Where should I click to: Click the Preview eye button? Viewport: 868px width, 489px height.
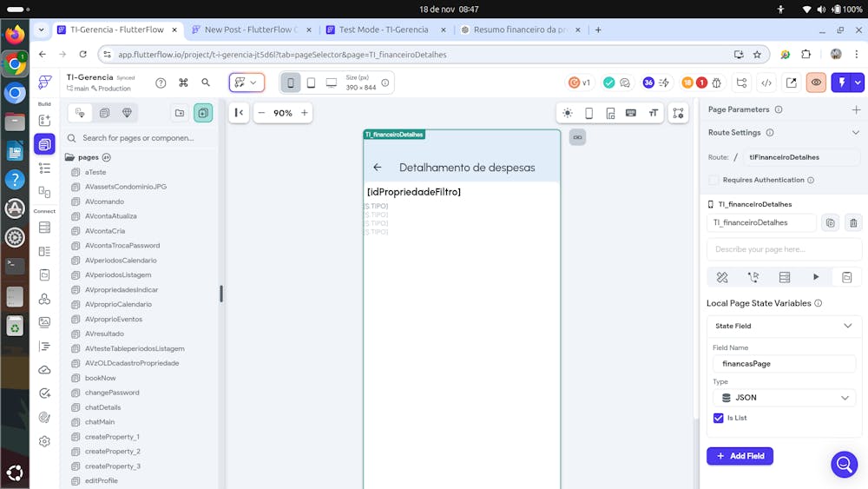click(816, 83)
